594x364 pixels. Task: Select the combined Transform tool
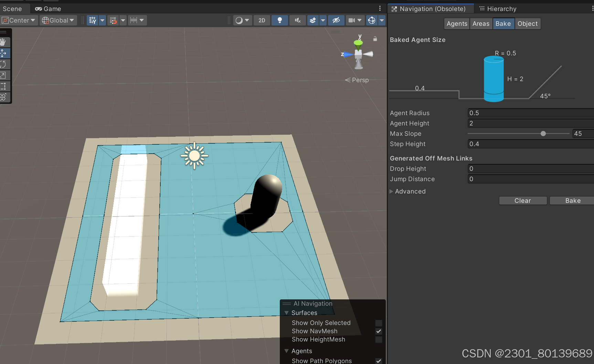(4, 97)
